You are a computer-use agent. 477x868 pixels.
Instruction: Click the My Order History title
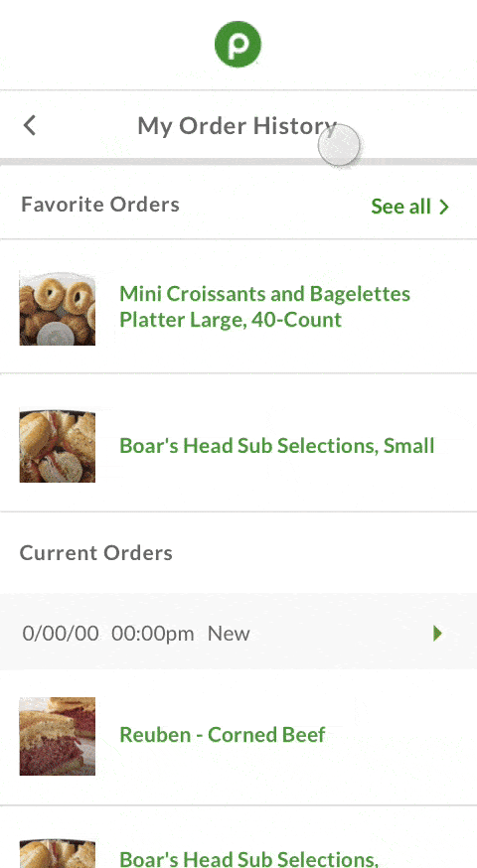tap(238, 126)
